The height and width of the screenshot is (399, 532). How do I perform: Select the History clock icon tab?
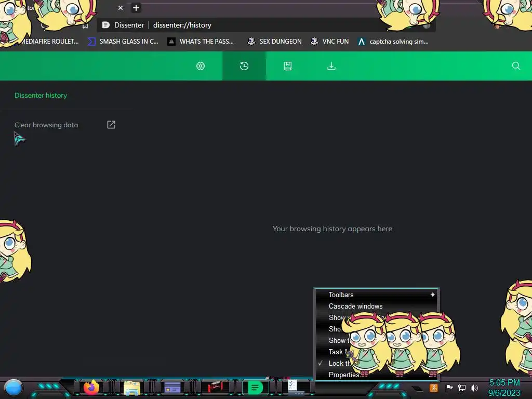pos(244,66)
